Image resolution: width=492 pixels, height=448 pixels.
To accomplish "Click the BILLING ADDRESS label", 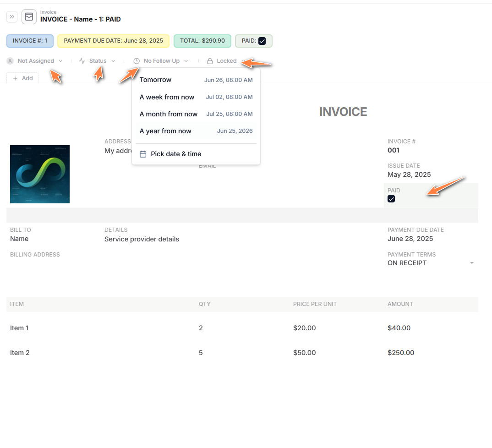I will [35, 254].
